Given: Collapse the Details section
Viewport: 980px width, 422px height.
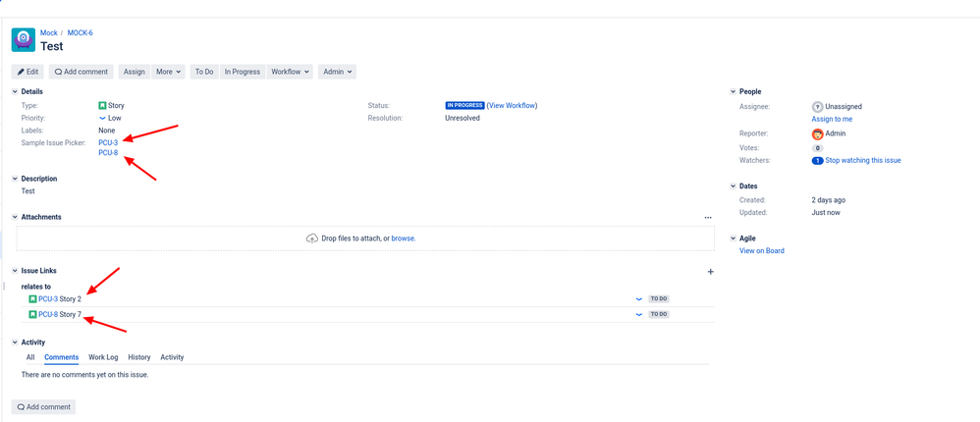Looking at the screenshot, I should [x=16, y=92].
